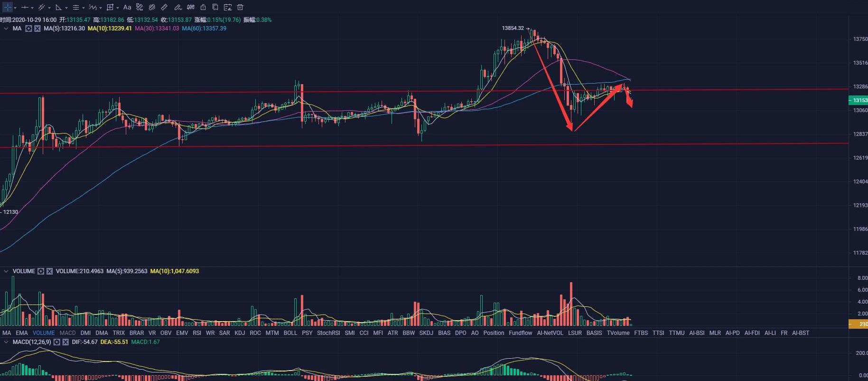Screen dimensions: 868x381
Task: Click the drawing style settings icon
Action: tap(140, 7)
